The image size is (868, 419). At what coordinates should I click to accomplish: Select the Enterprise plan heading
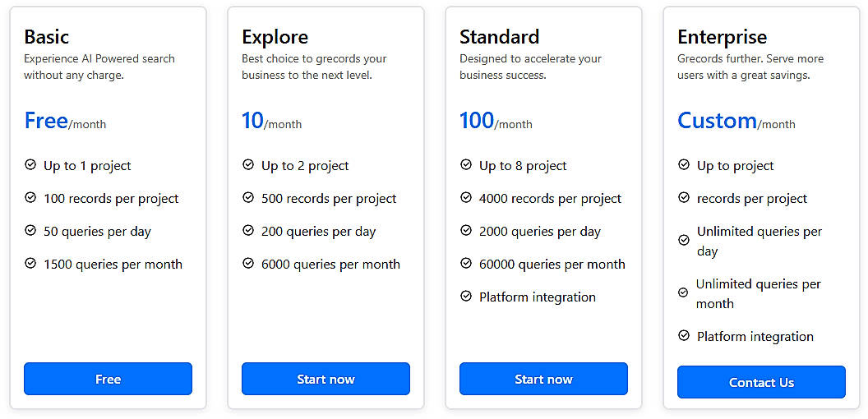point(722,37)
